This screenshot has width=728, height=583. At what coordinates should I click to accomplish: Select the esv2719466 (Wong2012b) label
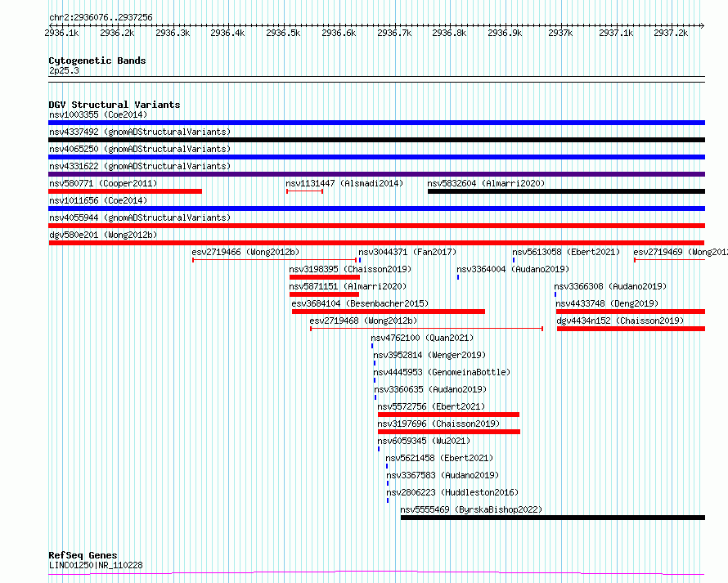click(x=245, y=252)
